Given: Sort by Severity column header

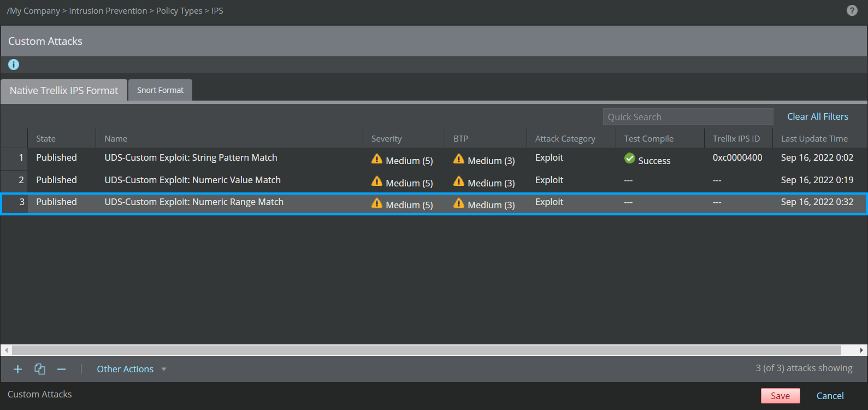Looking at the screenshot, I should (404, 138).
